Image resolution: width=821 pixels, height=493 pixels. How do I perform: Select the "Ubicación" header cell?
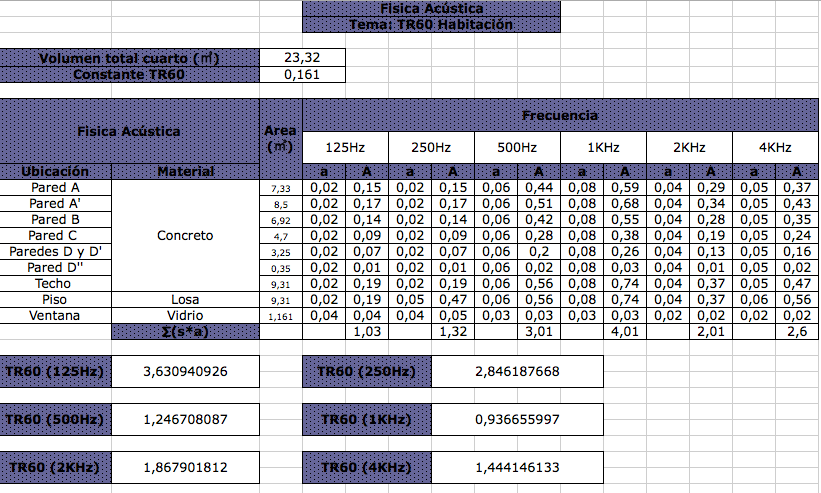(x=55, y=172)
